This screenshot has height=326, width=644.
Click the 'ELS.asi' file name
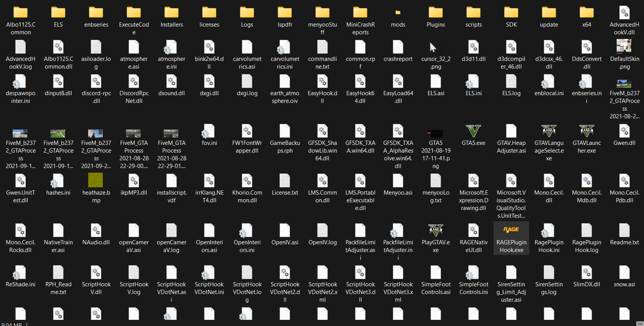(436, 93)
